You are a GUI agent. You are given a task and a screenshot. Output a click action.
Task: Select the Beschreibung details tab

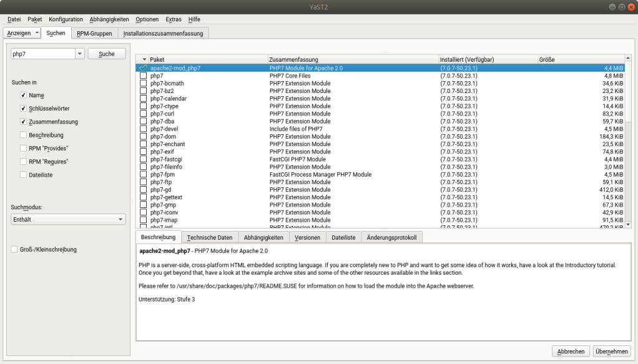click(159, 237)
